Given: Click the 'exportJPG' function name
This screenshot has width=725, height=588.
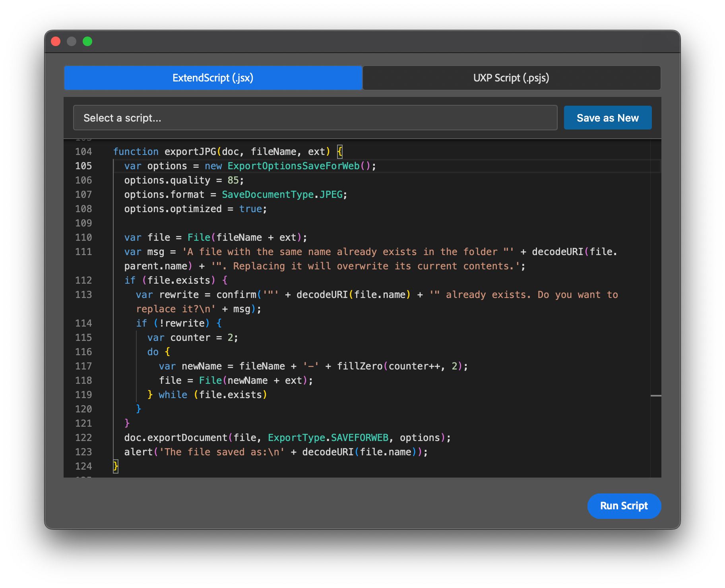Looking at the screenshot, I should tap(190, 151).
